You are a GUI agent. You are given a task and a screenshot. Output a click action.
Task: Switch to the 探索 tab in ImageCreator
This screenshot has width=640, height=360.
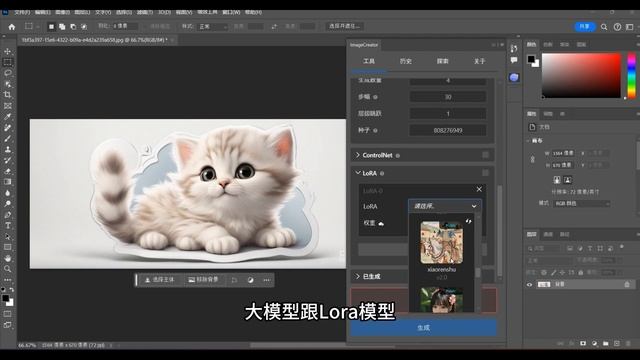[x=442, y=61]
